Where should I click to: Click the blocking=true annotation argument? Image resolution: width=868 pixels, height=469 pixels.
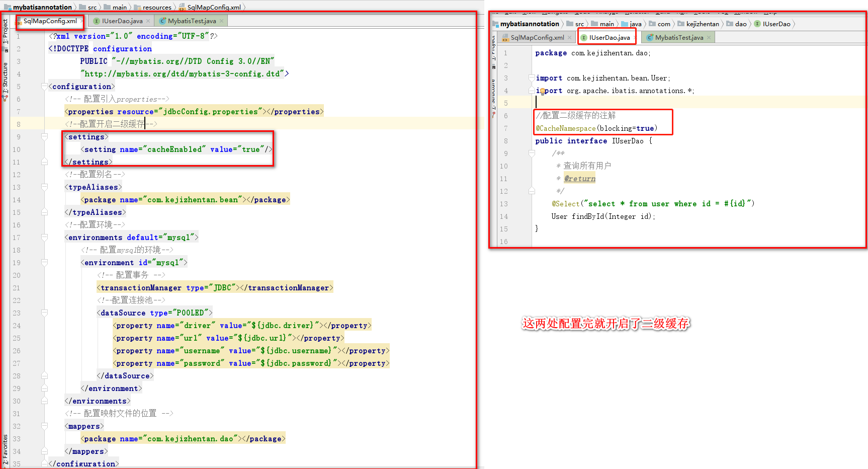point(627,128)
